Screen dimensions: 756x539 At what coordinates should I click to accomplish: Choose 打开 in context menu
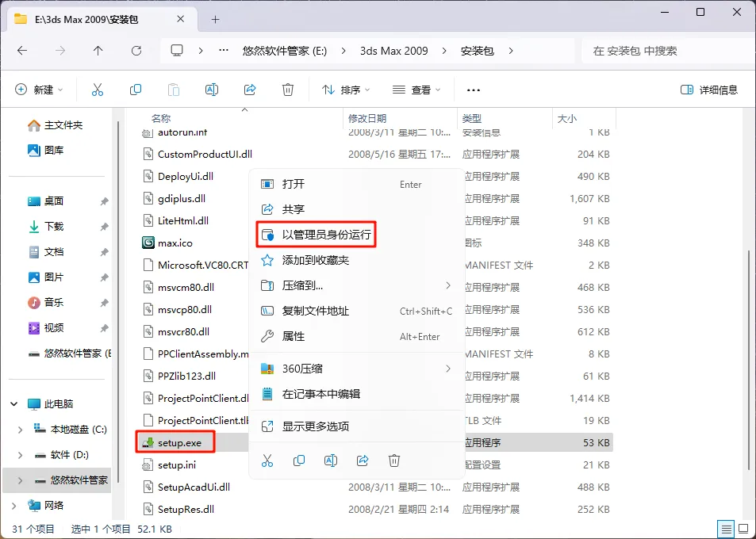(x=357, y=184)
